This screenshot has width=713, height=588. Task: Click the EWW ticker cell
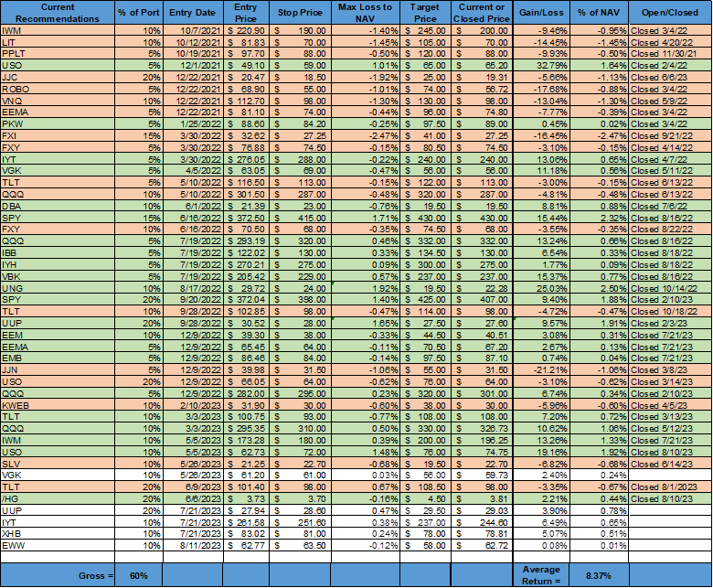tap(58, 546)
